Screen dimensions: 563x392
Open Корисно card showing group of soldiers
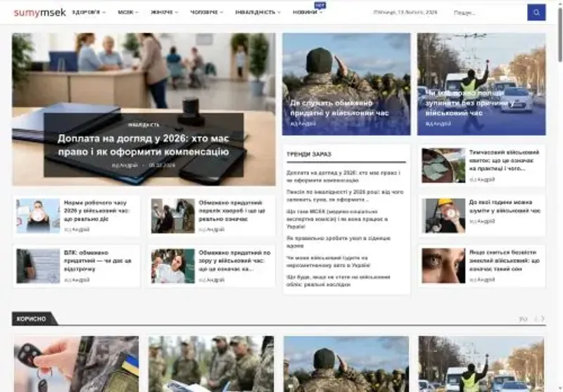211,364
